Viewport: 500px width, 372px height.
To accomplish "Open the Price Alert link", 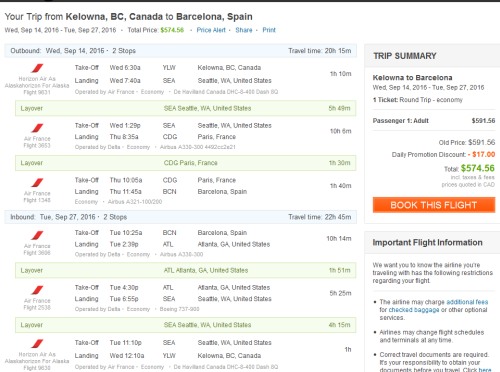I will click(211, 30).
